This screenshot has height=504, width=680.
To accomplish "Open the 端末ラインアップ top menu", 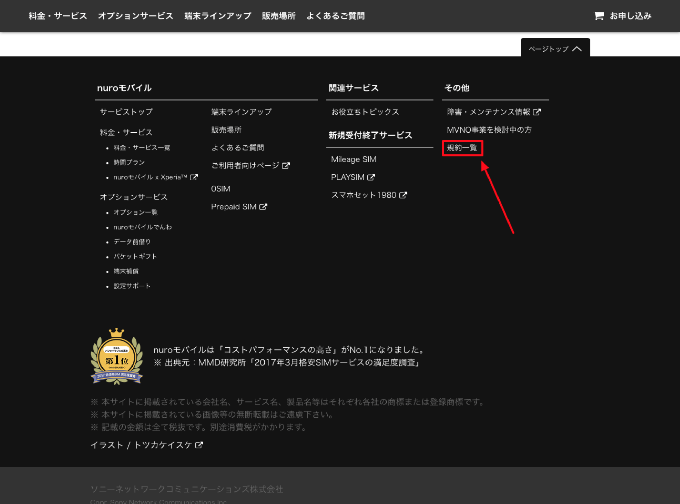I will 217,16.
